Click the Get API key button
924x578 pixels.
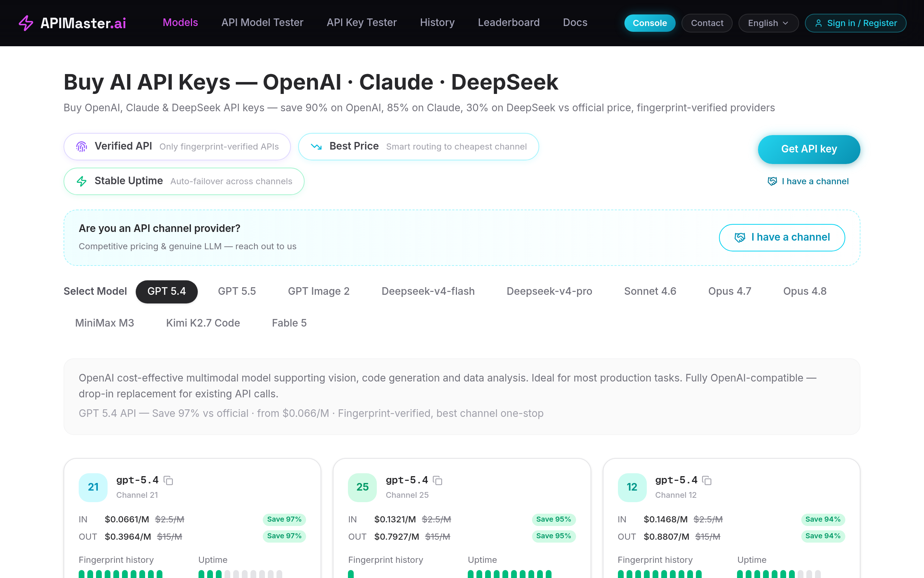point(809,149)
